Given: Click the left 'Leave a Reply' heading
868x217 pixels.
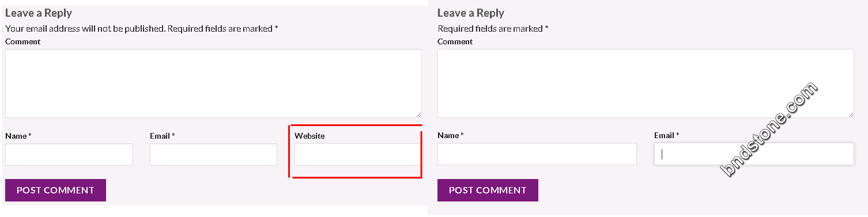Looking at the screenshot, I should [39, 13].
